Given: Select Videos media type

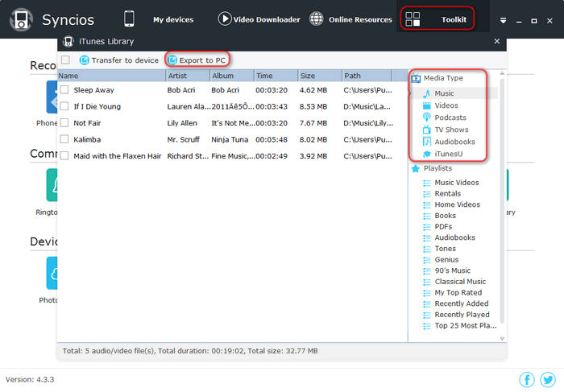Looking at the screenshot, I should pyautogui.click(x=446, y=105).
